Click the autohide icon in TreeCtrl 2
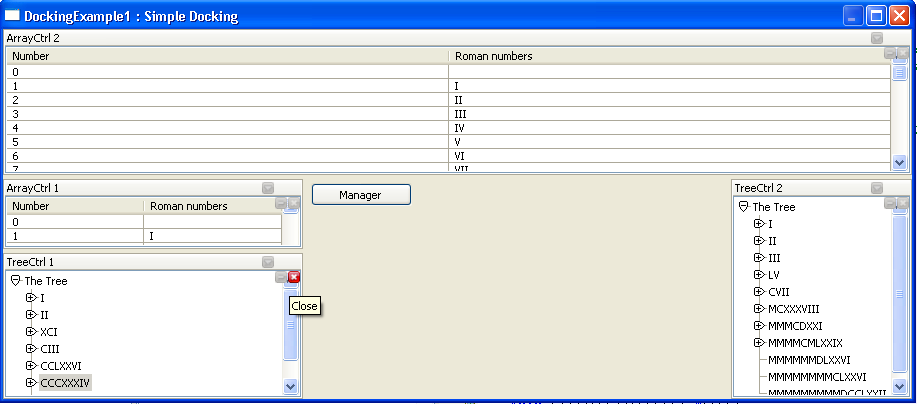917x404 pixels. (890, 203)
